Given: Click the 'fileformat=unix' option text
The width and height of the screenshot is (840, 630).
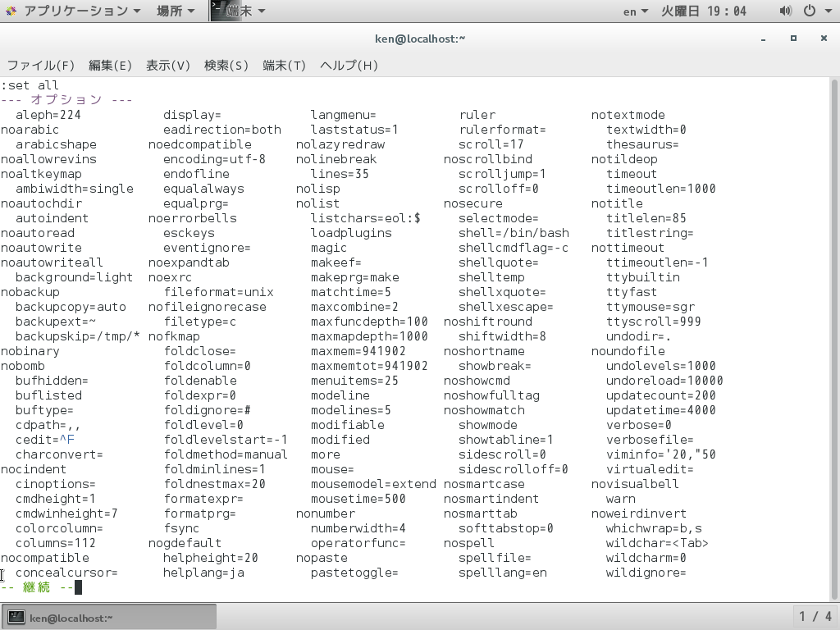Looking at the screenshot, I should (x=218, y=292).
